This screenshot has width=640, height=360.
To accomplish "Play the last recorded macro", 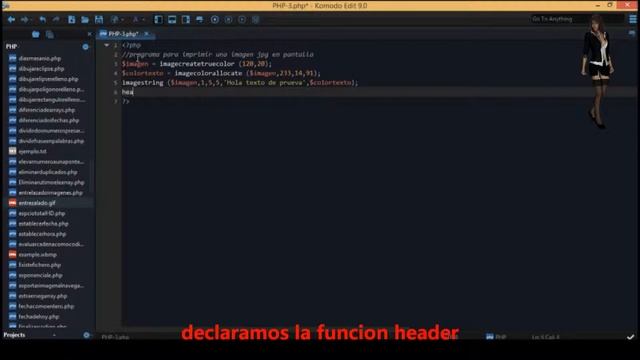I will pyautogui.click(x=242, y=20).
